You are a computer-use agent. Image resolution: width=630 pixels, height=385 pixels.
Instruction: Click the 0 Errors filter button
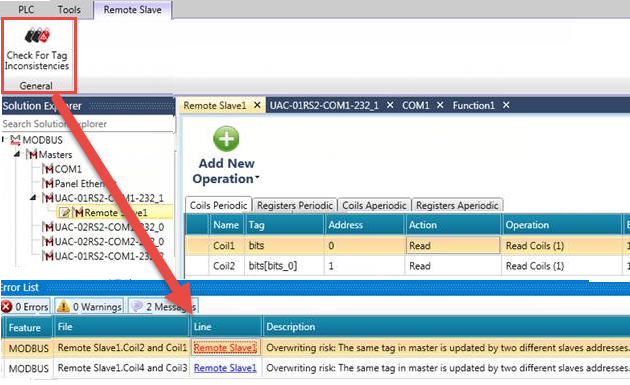[x=25, y=307]
